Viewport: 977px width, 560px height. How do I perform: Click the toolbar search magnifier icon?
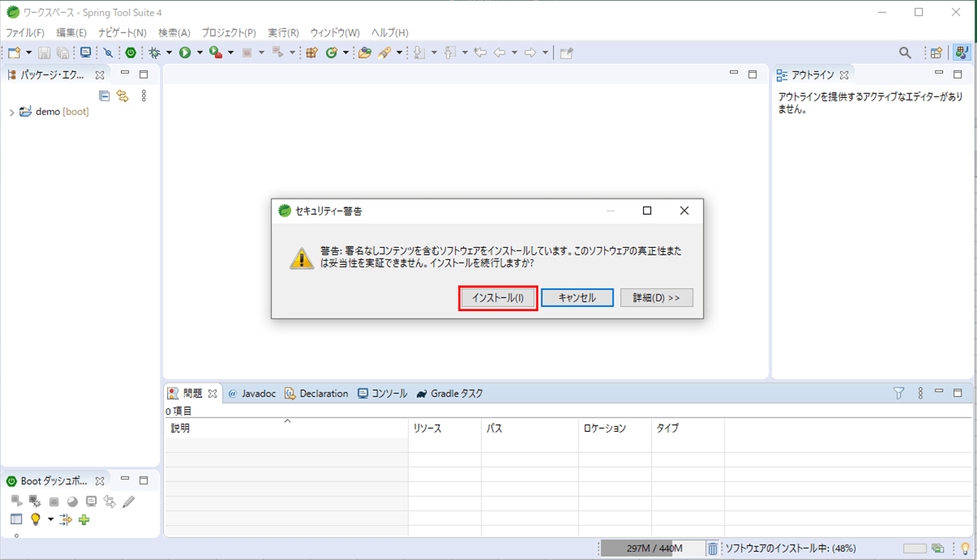point(905,53)
